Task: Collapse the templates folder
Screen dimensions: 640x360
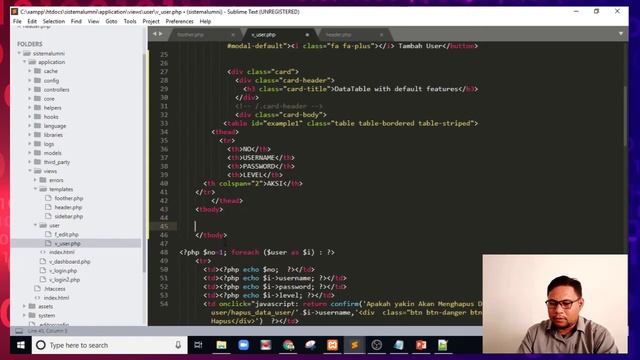Action: [x=35, y=189]
